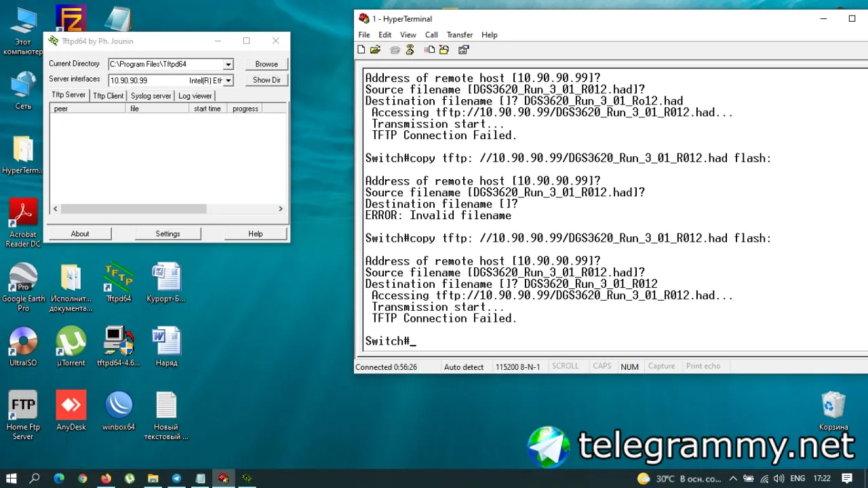Screen dimensions: 868x488
Task: Select the Acrobat Reader DC desktop icon
Action: pos(23,223)
